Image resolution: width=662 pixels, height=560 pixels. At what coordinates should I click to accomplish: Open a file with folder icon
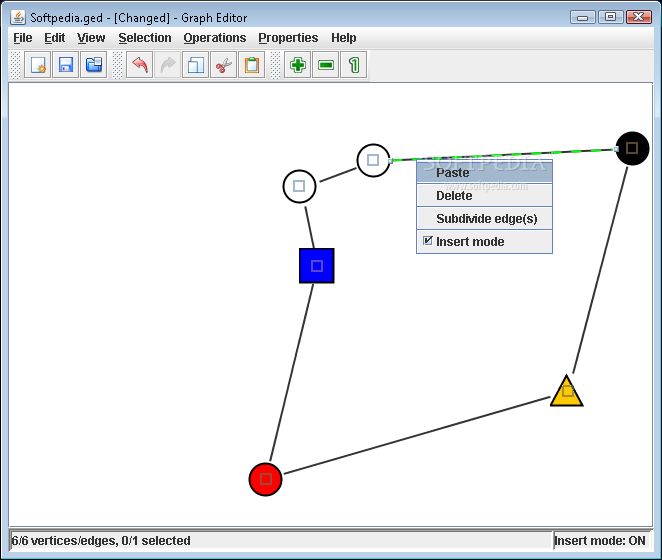pyautogui.click(x=94, y=65)
